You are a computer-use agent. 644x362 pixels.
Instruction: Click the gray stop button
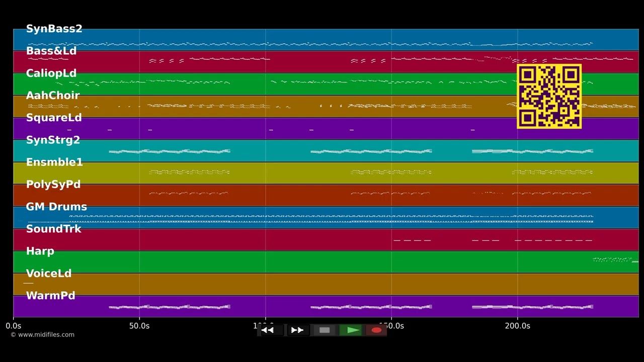click(x=325, y=330)
